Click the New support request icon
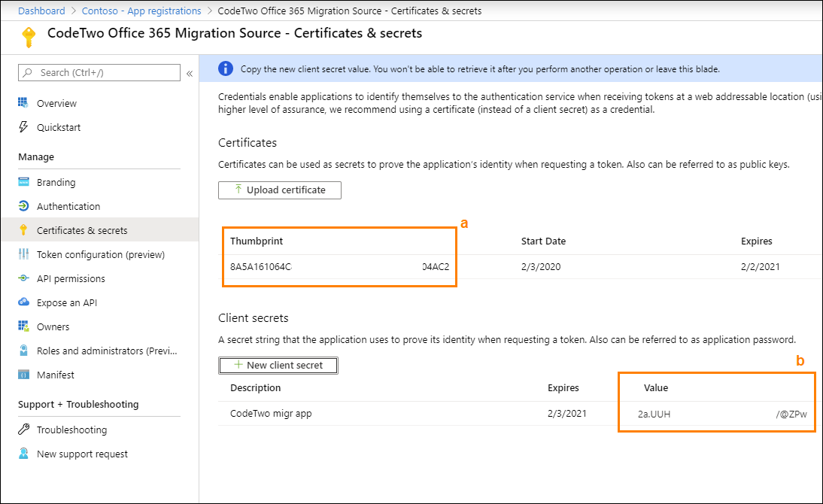 pyautogui.click(x=23, y=453)
